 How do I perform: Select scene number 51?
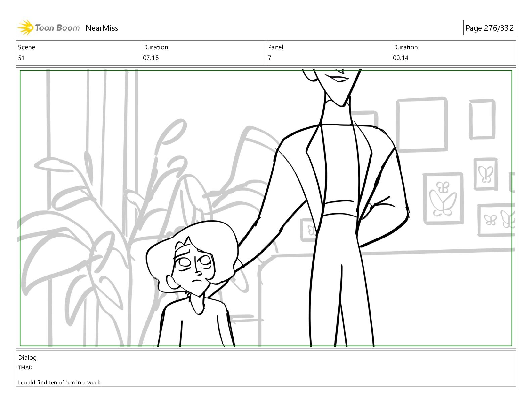(x=21, y=58)
